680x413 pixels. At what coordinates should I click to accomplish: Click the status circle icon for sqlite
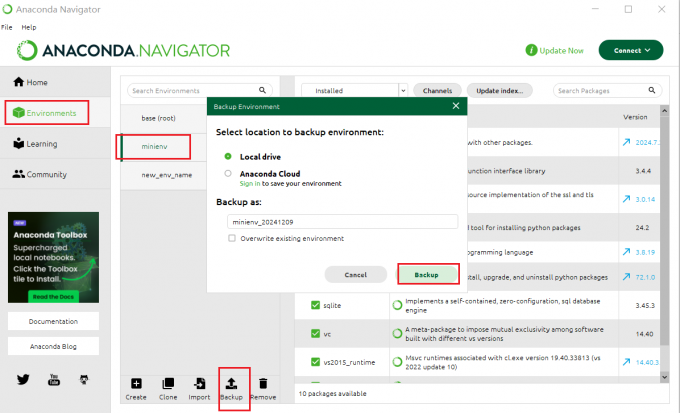click(397, 305)
